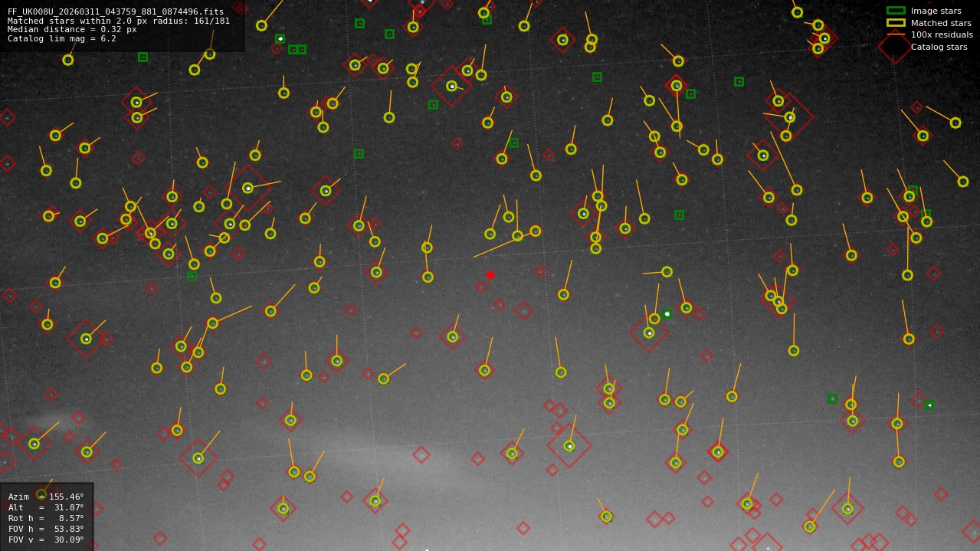
Task: Click the 'Matched stars' legend label
Action: [941, 23]
